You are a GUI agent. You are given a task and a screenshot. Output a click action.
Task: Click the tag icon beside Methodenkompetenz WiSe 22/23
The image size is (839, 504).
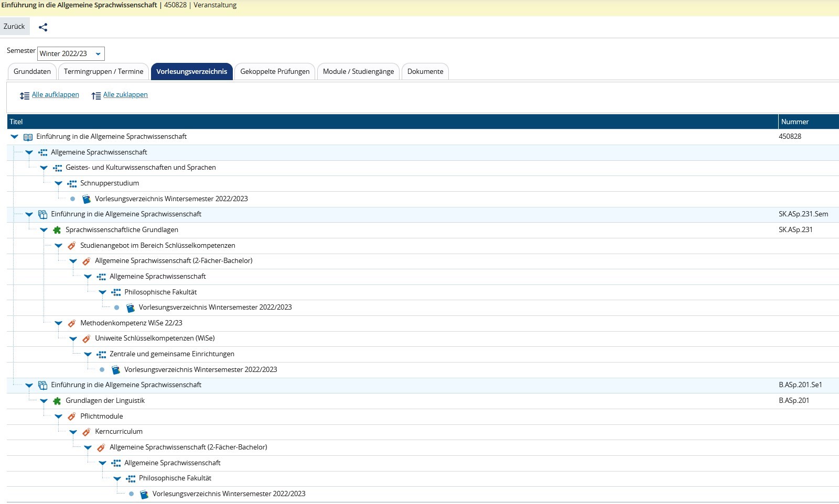[x=72, y=323]
